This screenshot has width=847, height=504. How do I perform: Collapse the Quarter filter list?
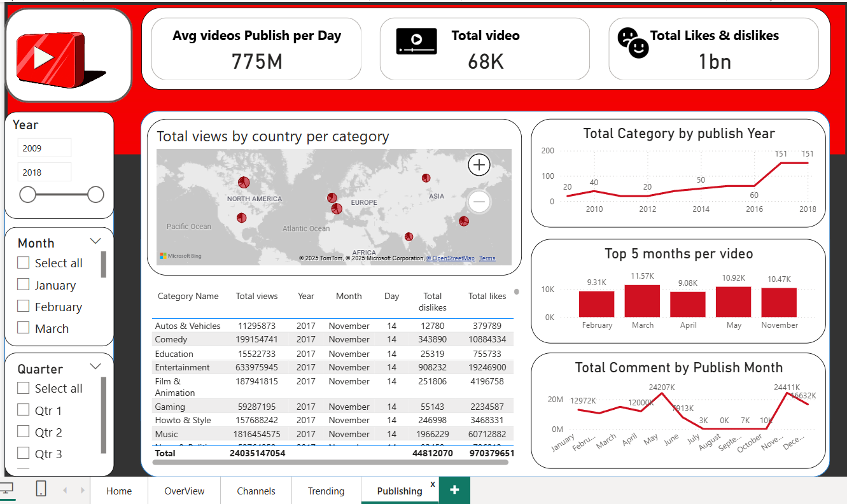[95, 366]
